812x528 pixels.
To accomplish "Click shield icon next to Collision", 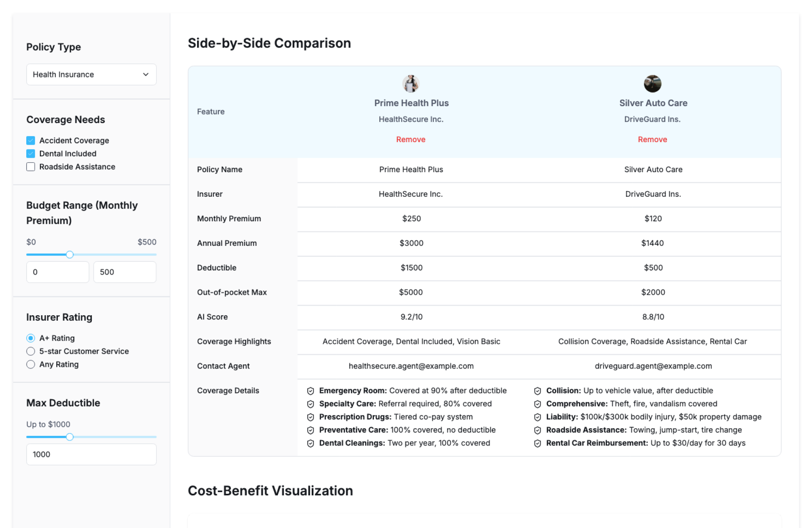I will pyautogui.click(x=538, y=391).
